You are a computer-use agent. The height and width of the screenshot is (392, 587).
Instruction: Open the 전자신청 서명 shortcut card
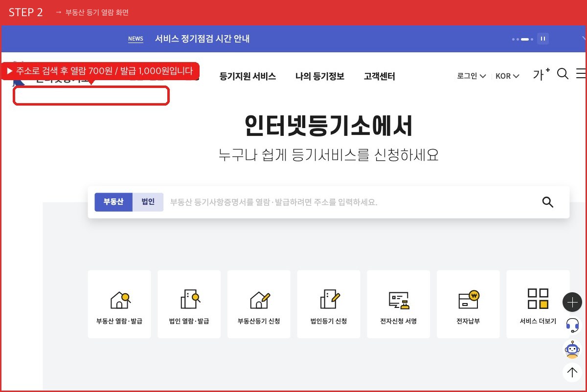click(398, 304)
